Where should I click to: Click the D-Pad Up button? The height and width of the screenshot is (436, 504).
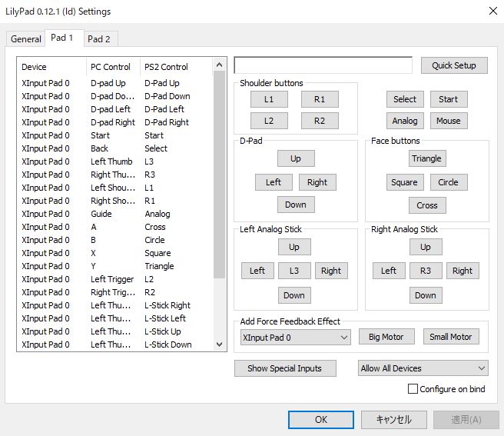tap(295, 158)
